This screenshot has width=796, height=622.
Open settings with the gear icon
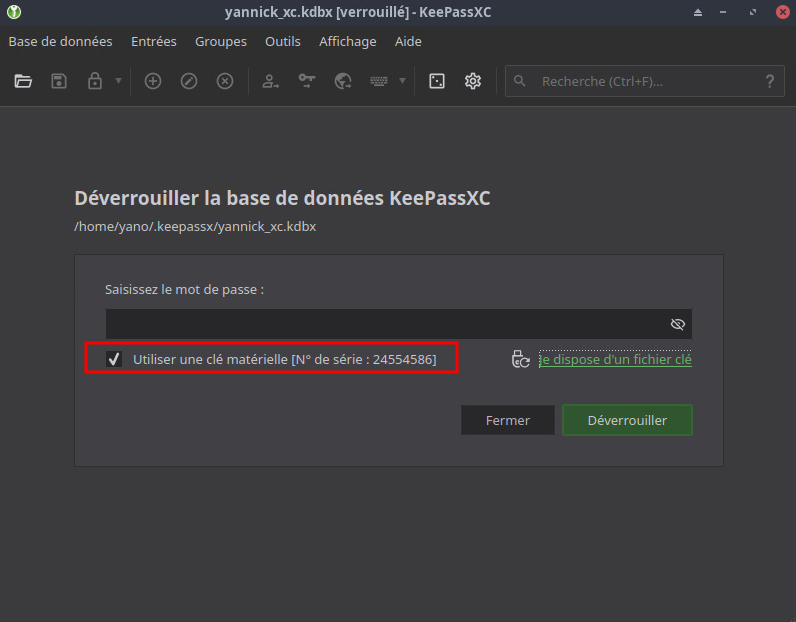(x=473, y=81)
